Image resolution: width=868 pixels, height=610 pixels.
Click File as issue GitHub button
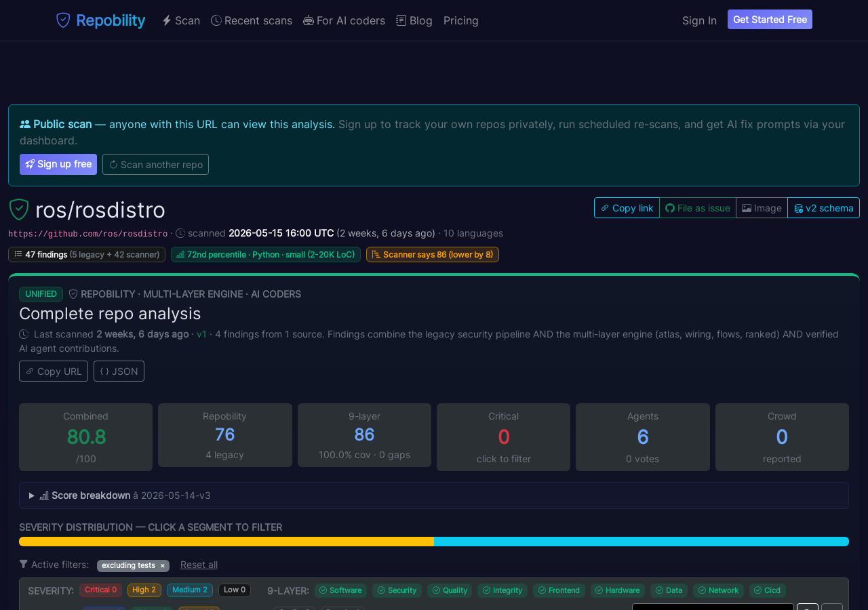698,208
